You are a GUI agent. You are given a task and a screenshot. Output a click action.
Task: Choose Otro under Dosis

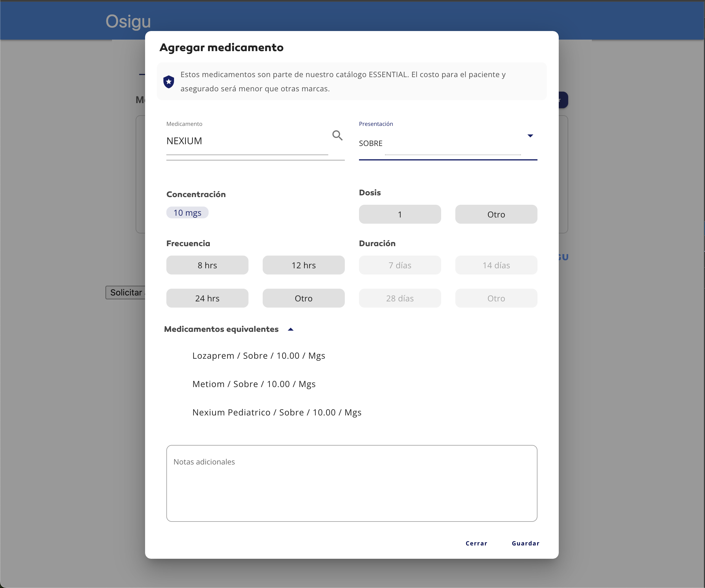496,214
